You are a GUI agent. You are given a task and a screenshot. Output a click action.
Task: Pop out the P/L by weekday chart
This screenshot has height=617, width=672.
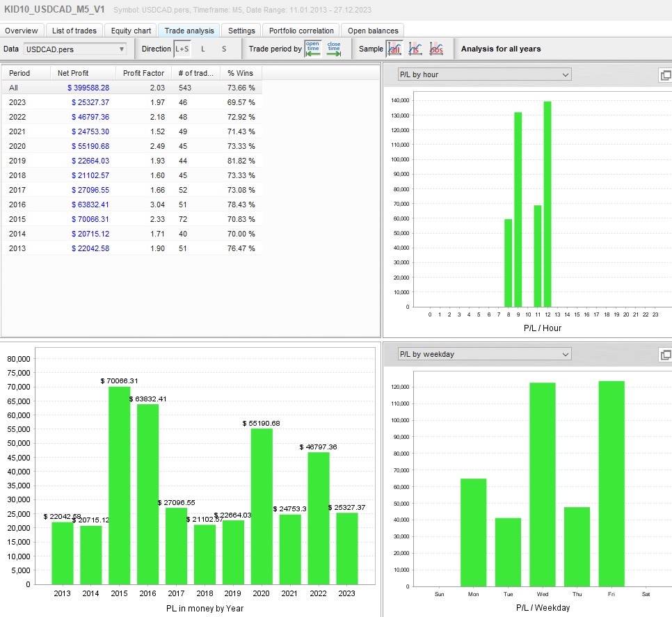[x=665, y=355]
